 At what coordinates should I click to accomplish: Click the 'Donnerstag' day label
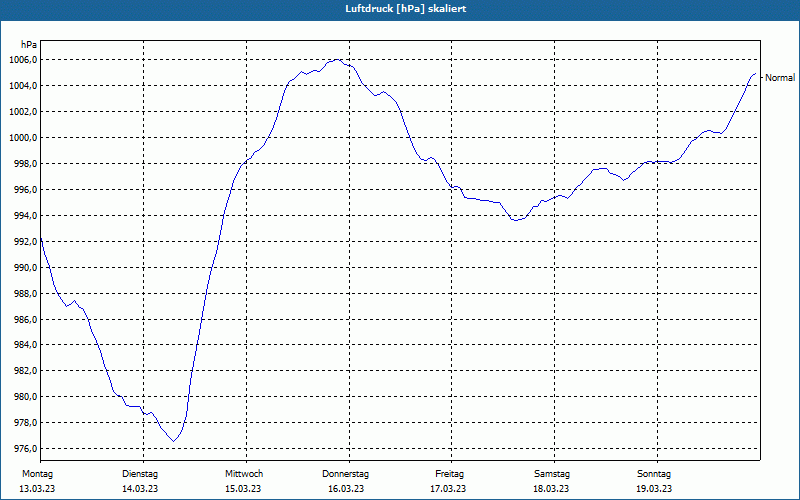[345, 474]
